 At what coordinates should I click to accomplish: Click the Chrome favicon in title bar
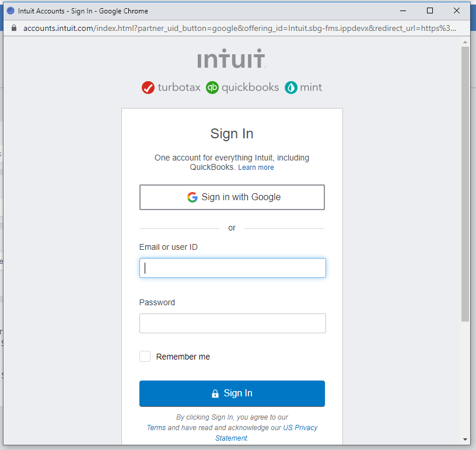[10, 11]
